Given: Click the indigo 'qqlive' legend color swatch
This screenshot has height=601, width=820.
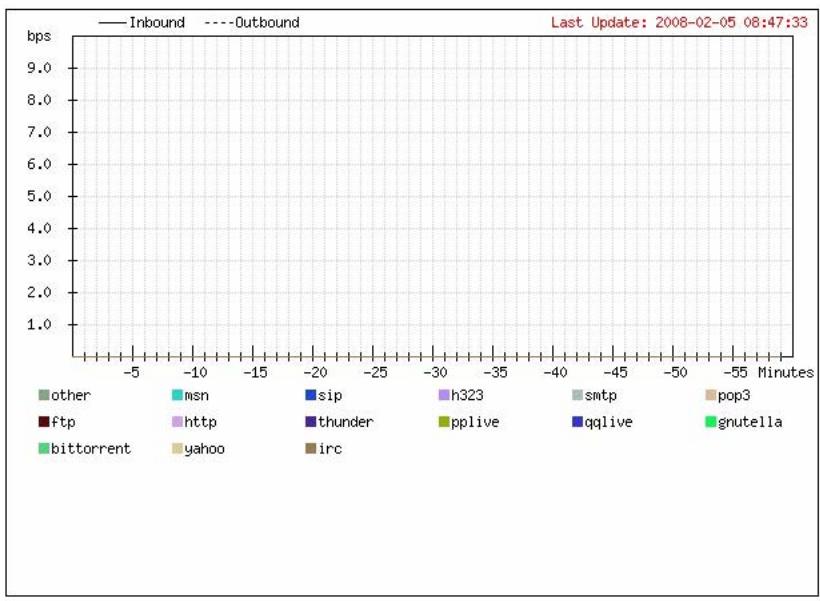Looking at the screenshot, I should point(577,422).
